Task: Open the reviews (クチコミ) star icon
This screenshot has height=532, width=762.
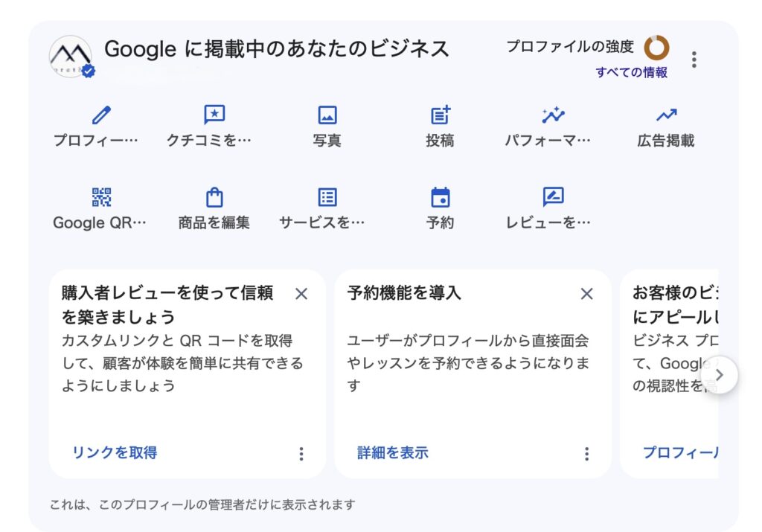Action: (x=214, y=115)
